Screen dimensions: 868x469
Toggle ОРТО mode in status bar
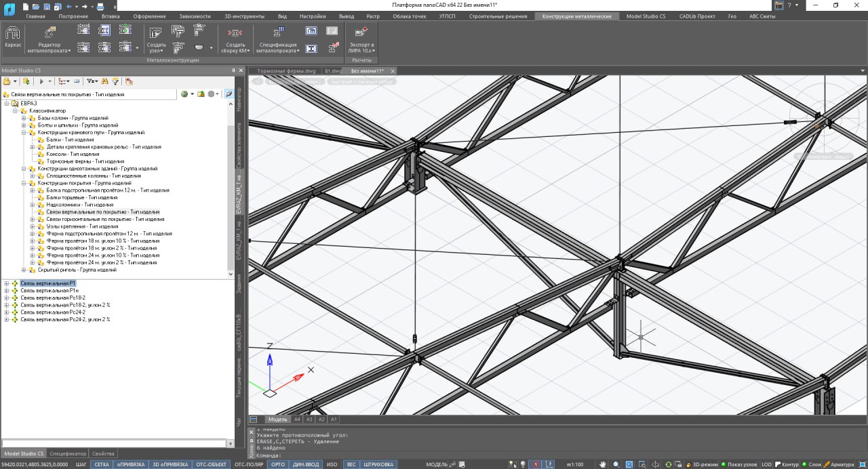coord(278,464)
